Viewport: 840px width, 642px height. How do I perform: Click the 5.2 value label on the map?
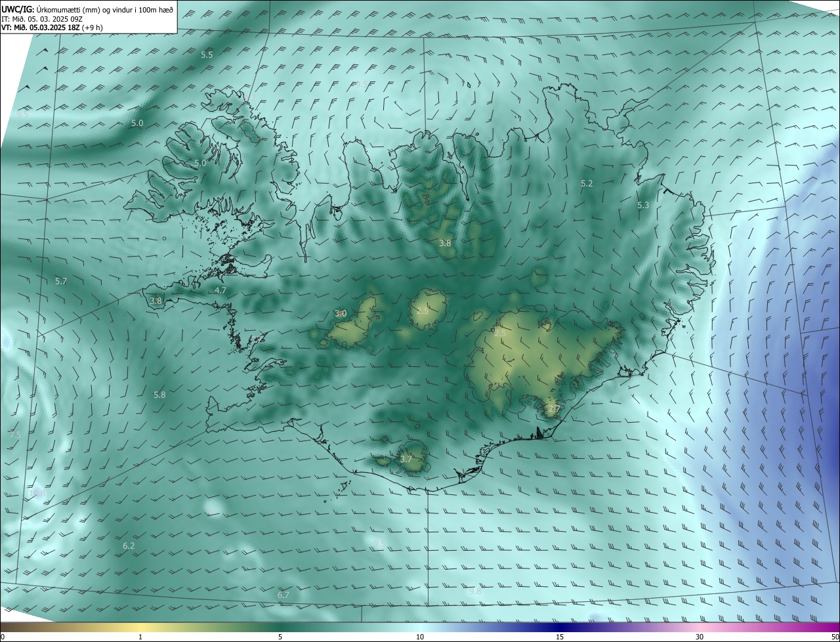point(587,184)
